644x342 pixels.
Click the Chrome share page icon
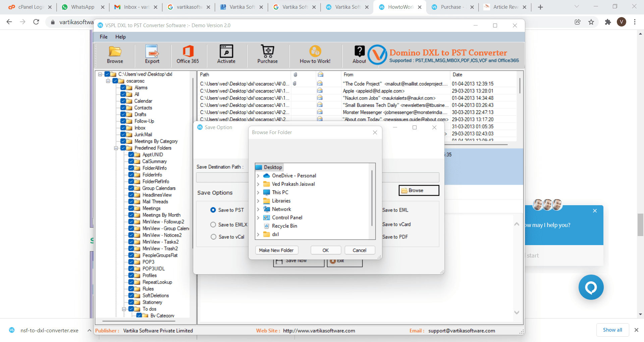coord(578,22)
